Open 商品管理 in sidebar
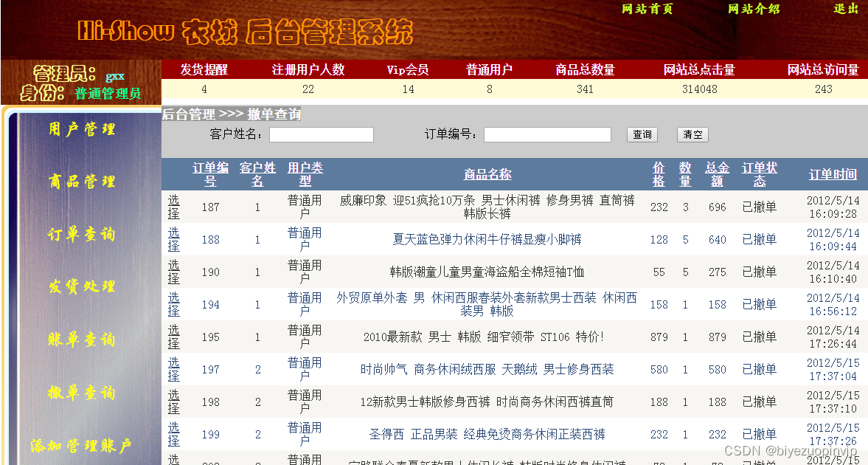Image resolution: width=868 pixels, height=465 pixels. (x=82, y=182)
